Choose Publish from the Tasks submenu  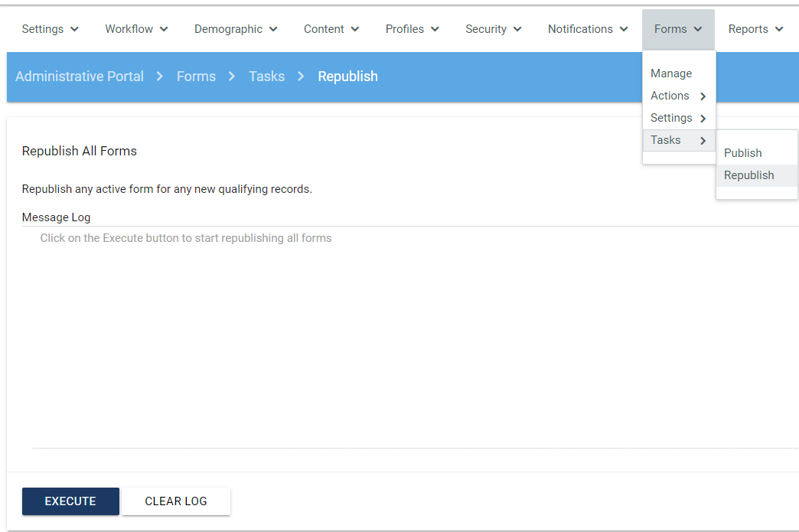742,153
